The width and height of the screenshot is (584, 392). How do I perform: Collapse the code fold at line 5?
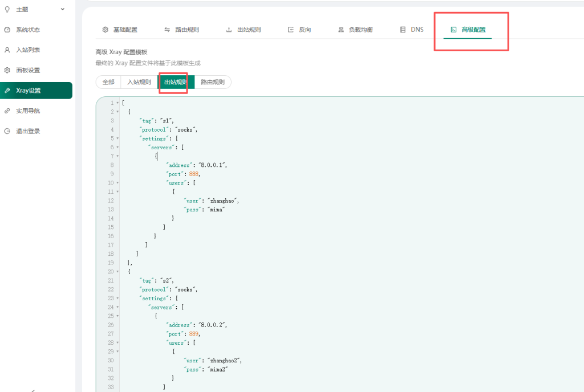(x=117, y=138)
